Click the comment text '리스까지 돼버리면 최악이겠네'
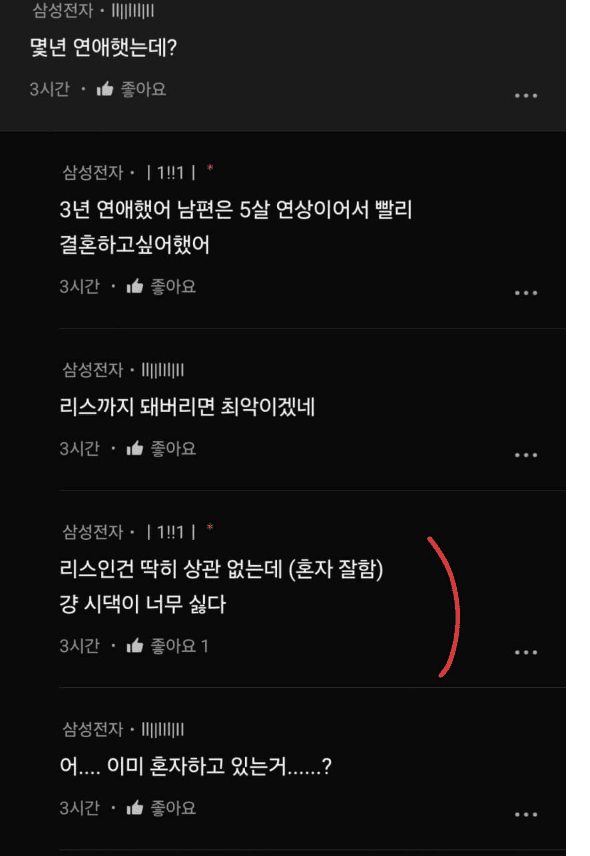 [187, 407]
